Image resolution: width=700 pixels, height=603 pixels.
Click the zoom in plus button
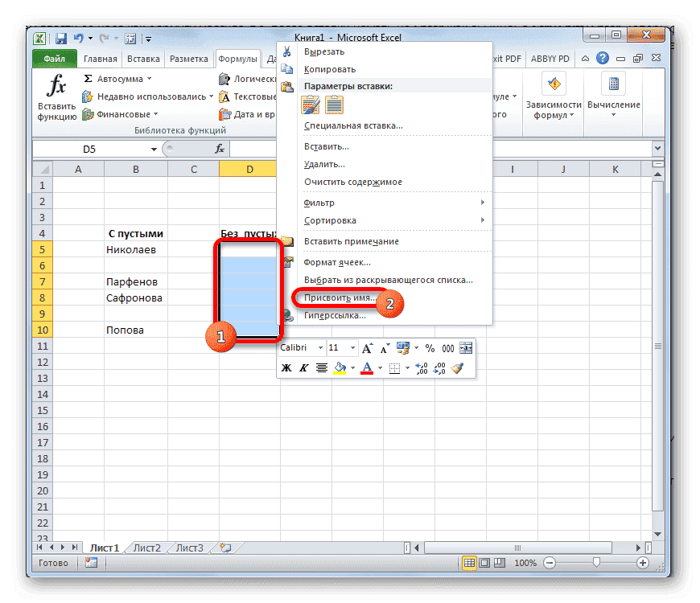644,563
